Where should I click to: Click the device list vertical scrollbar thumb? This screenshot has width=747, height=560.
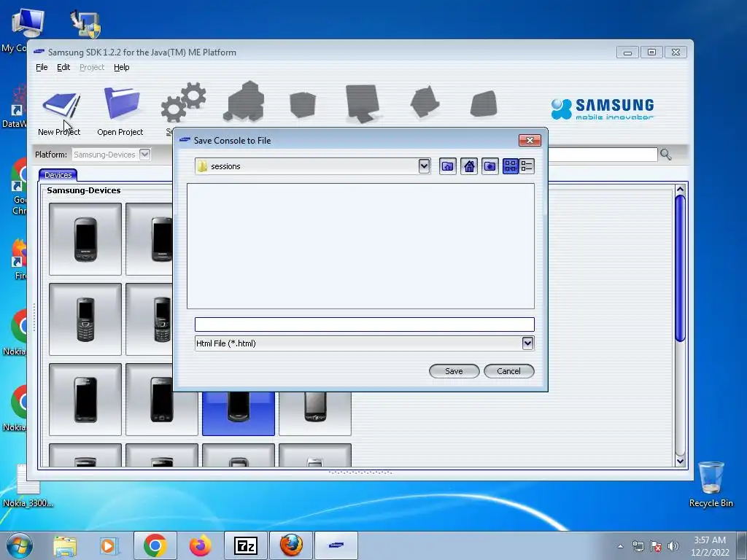680,268
